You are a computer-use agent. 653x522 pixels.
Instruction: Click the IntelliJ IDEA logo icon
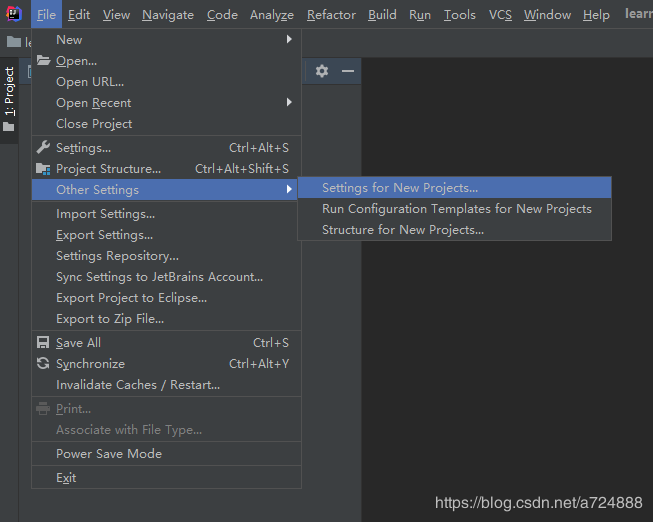(14, 14)
